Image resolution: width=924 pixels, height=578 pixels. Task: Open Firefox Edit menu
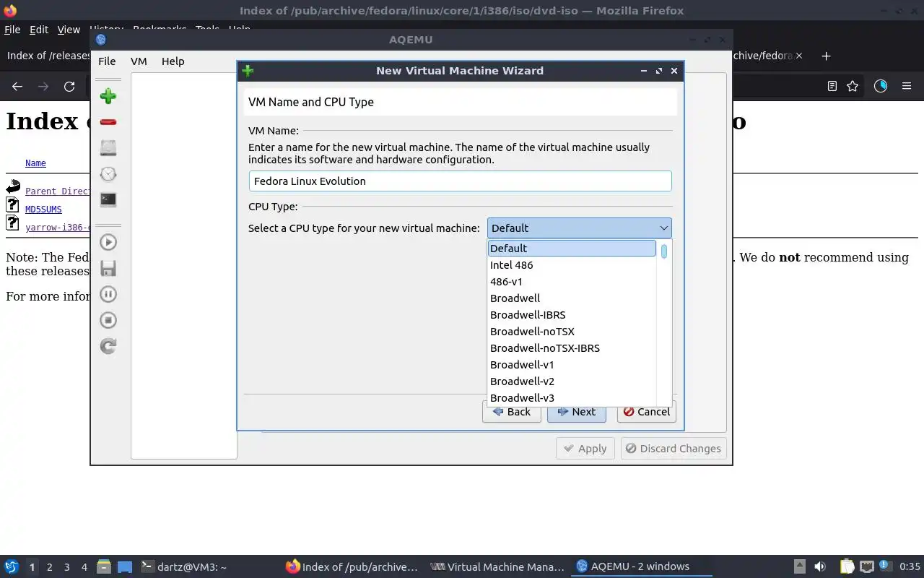coord(39,30)
